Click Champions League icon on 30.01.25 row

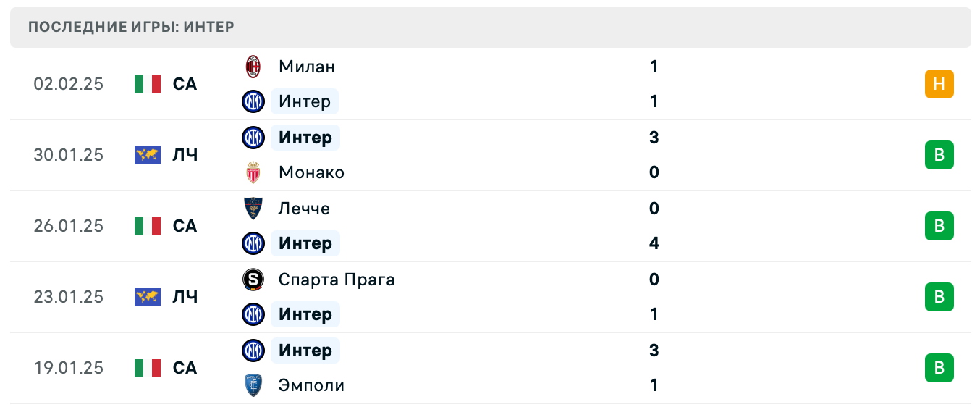coord(148,155)
